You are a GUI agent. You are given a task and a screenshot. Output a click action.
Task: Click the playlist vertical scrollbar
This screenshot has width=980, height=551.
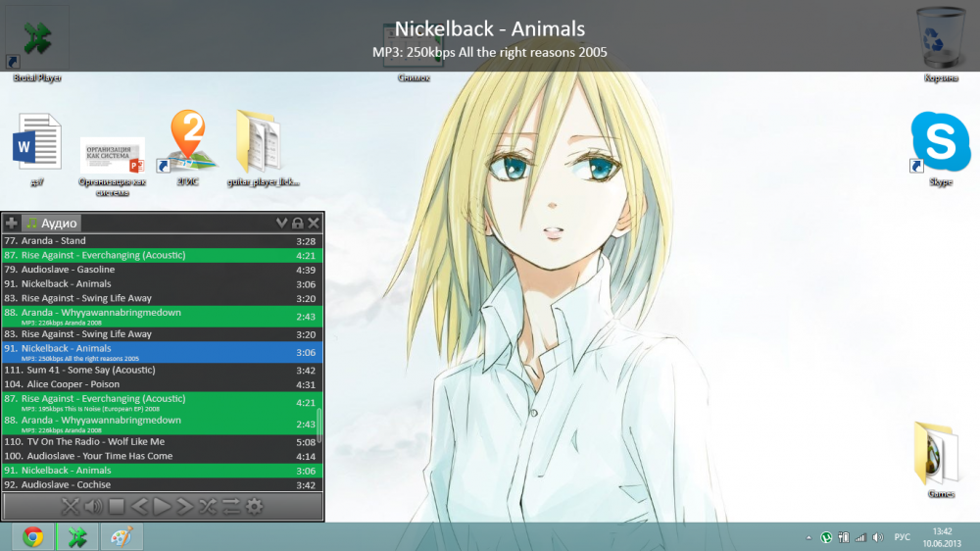coord(318,424)
